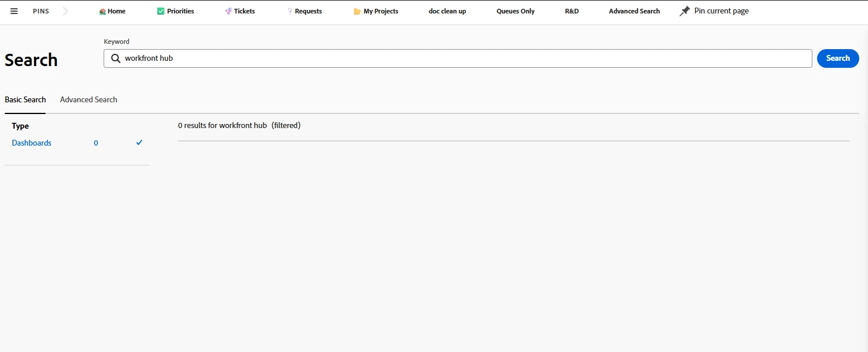Image resolution: width=868 pixels, height=352 pixels.
Task: Toggle the Dashboards filter checkmark
Action: [139, 143]
